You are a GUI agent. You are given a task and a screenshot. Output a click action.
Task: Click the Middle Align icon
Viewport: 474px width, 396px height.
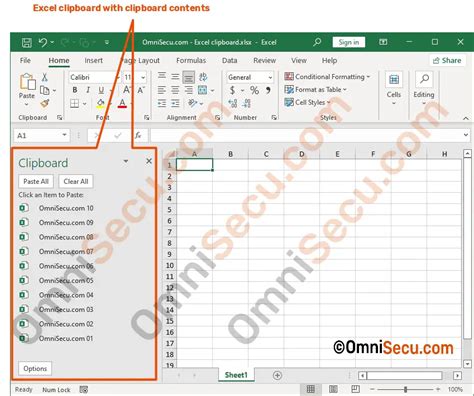click(175, 77)
